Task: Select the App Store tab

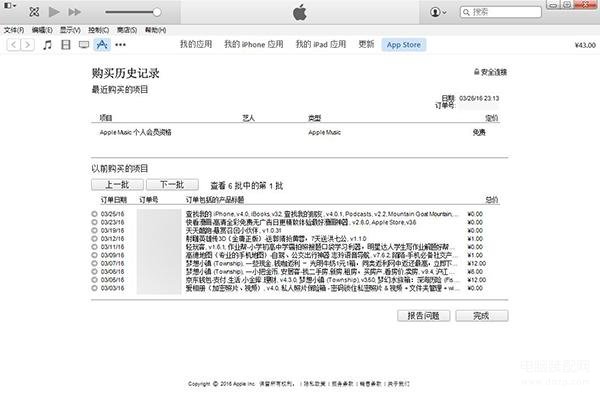Action: (404, 45)
